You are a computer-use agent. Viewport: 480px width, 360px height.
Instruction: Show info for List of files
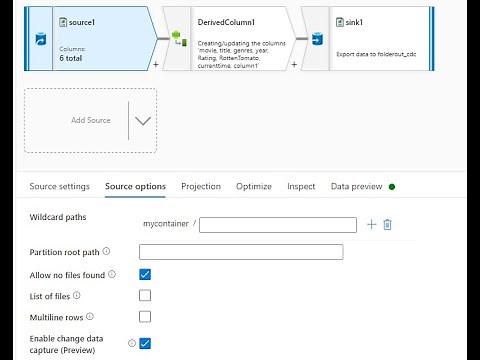77,295
